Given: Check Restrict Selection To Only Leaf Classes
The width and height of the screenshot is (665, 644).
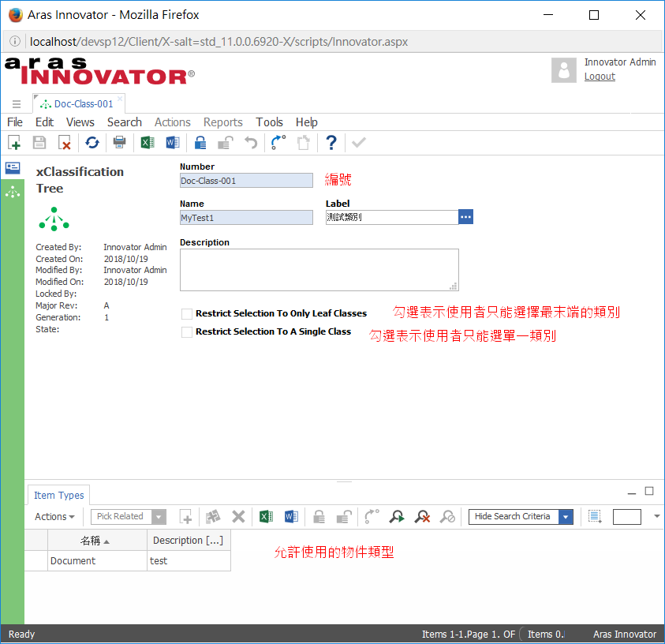Looking at the screenshot, I should click(187, 314).
